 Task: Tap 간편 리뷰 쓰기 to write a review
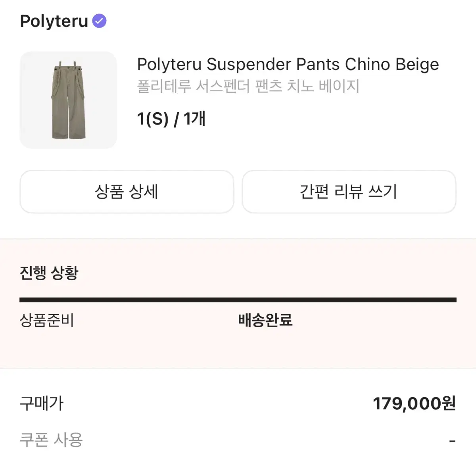[x=349, y=192]
